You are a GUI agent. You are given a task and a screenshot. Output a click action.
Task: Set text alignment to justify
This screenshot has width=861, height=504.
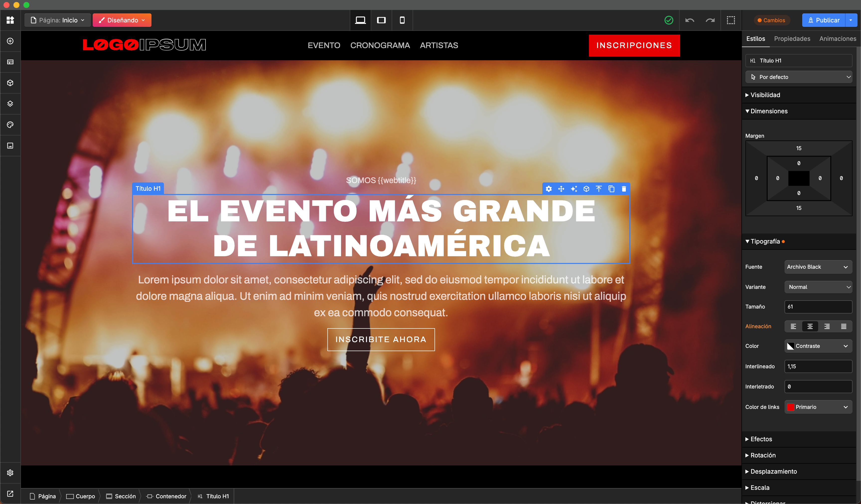[x=844, y=326]
